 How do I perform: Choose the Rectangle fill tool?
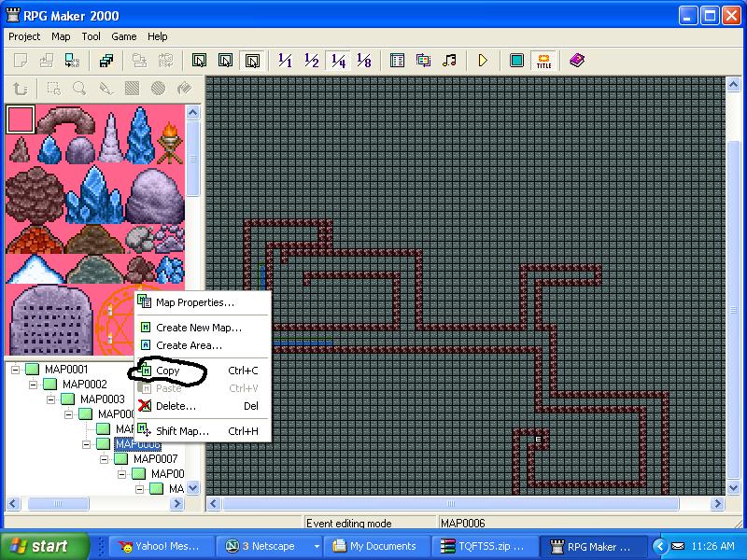pos(132,89)
